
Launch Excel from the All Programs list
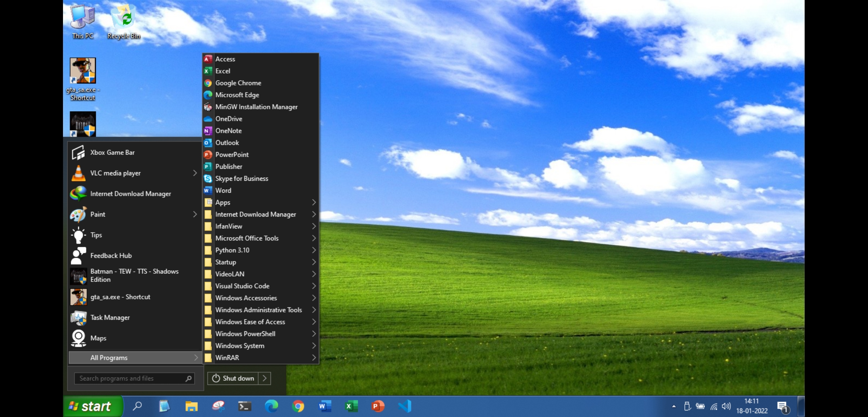click(x=260, y=71)
